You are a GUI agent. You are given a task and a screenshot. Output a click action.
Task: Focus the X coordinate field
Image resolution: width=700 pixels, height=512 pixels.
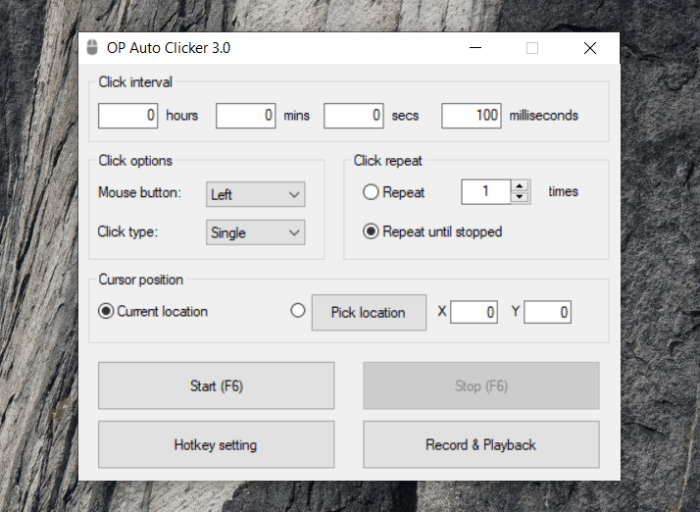pyautogui.click(x=474, y=312)
